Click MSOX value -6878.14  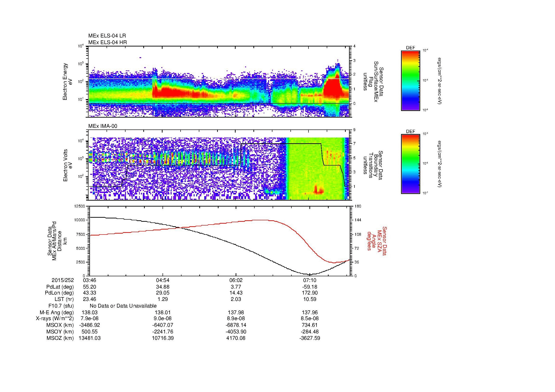236,325
